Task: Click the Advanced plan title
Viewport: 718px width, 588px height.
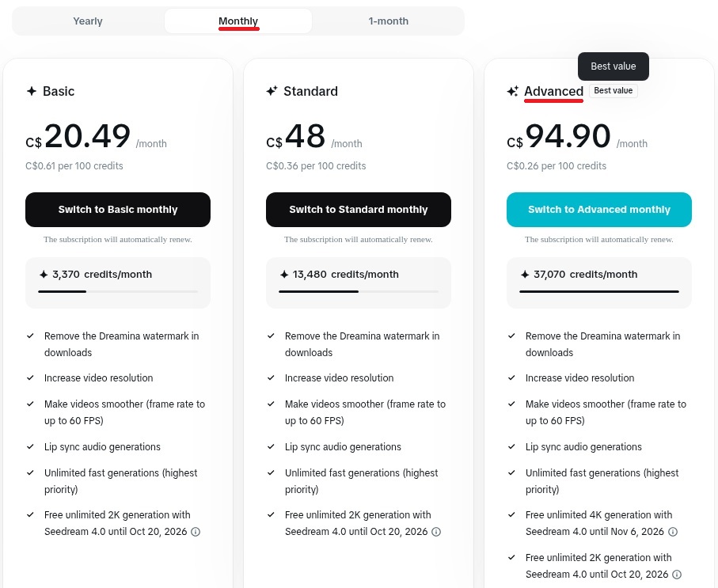Action: tap(553, 91)
